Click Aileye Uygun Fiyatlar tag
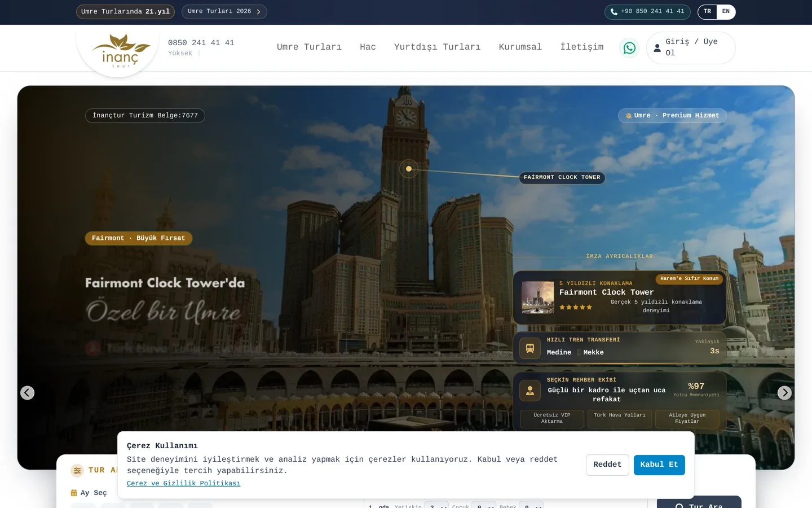Image resolution: width=812 pixels, height=508 pixels. (x=687, y=419)
